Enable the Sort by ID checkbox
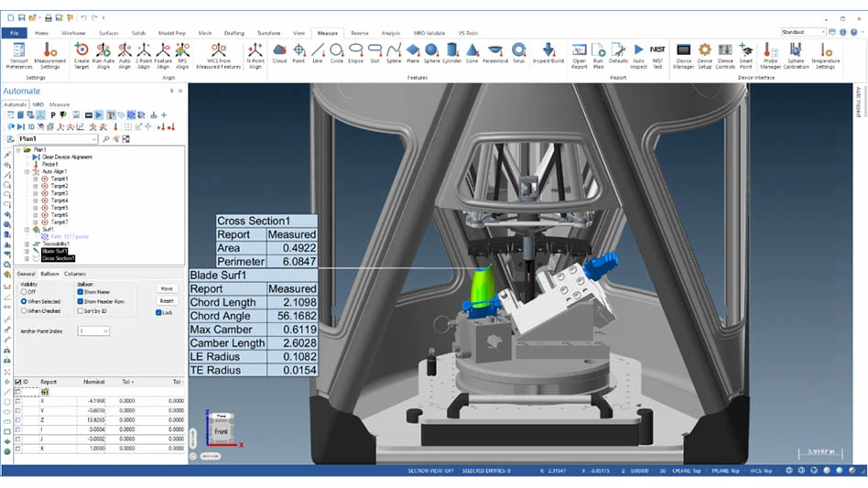868x488 pixels. click(x=81, y=311)
